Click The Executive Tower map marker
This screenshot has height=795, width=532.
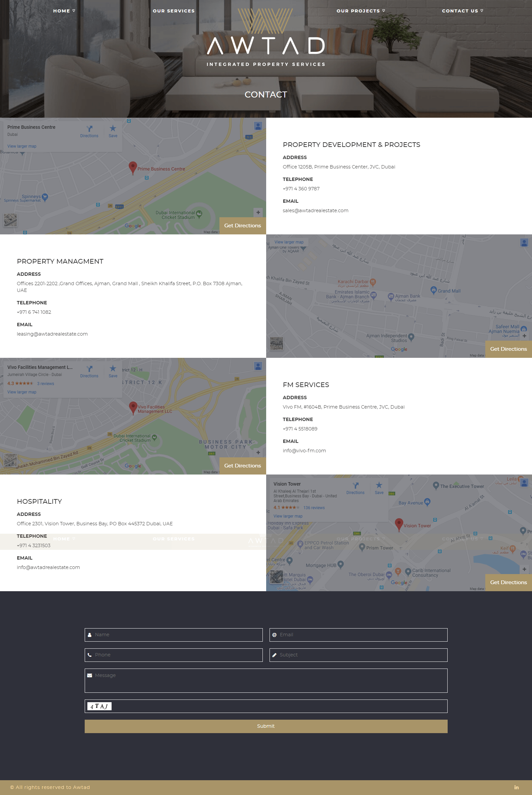pos(436,486)
